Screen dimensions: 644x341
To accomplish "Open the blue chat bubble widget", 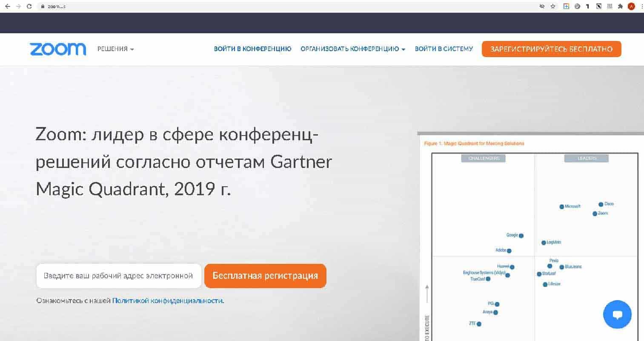I will 617,315.
